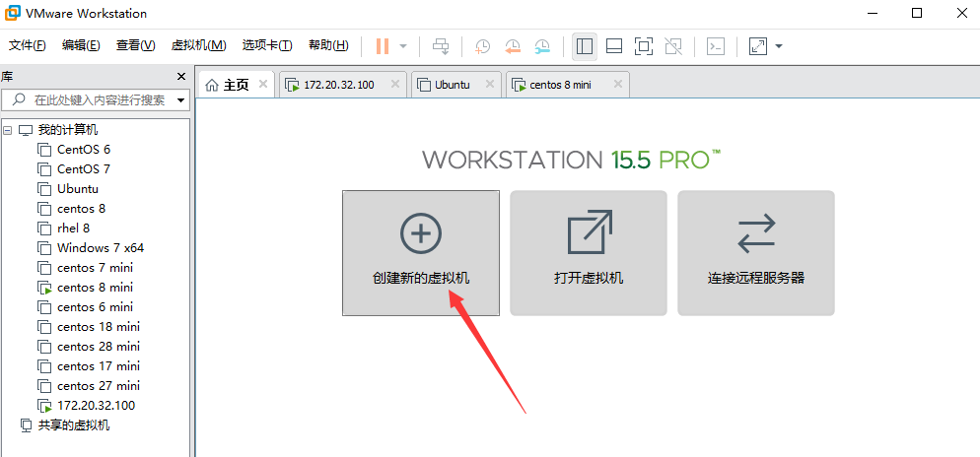This screenshot has height=457, width=980.
Task: Click the VM icon beside Windows 7 x64
Action: tap(44, 248)
